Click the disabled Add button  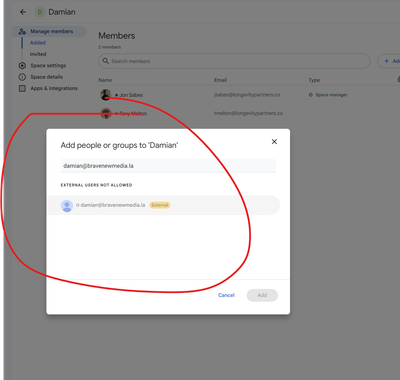tap(262, 295)
